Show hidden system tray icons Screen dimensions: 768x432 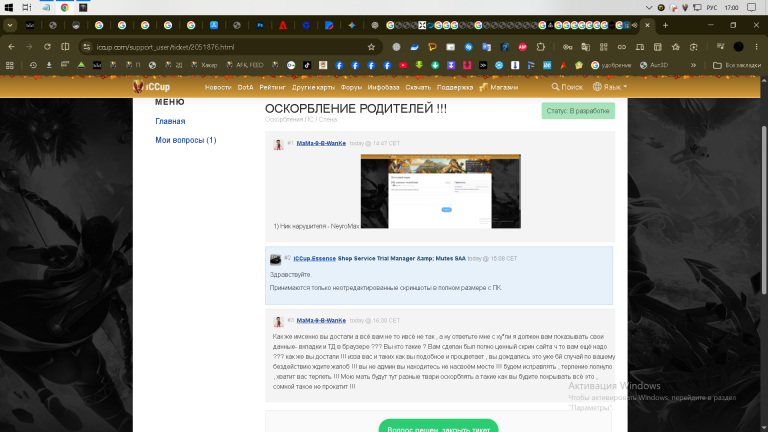click(649, 8)
